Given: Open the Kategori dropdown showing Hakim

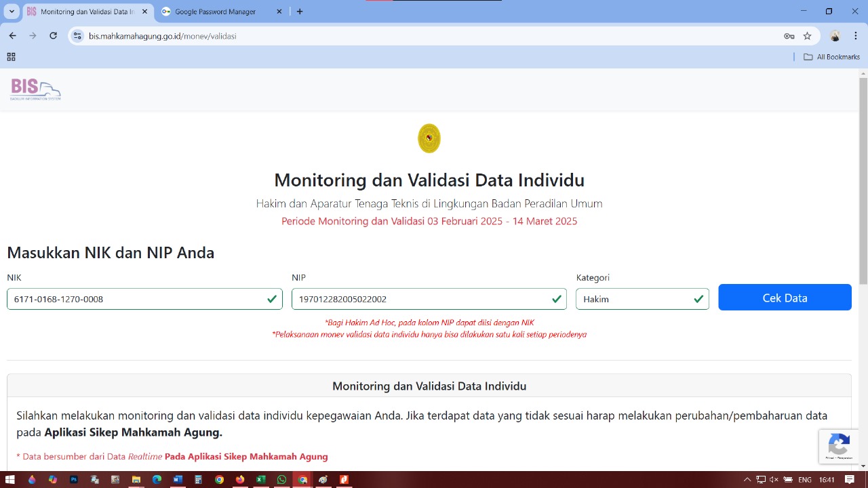Looking at the screenshot, I should [642, 299].
